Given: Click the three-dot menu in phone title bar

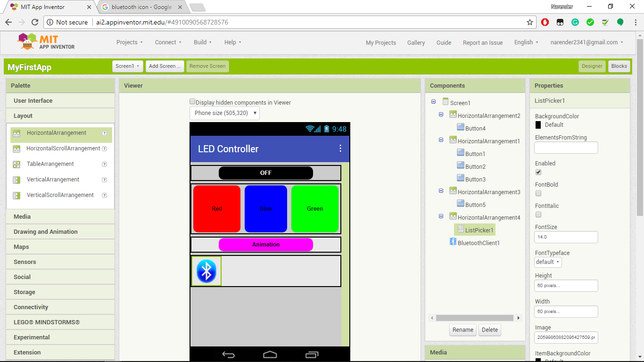Looking at the screenshot, I should [x=340, y=148].
